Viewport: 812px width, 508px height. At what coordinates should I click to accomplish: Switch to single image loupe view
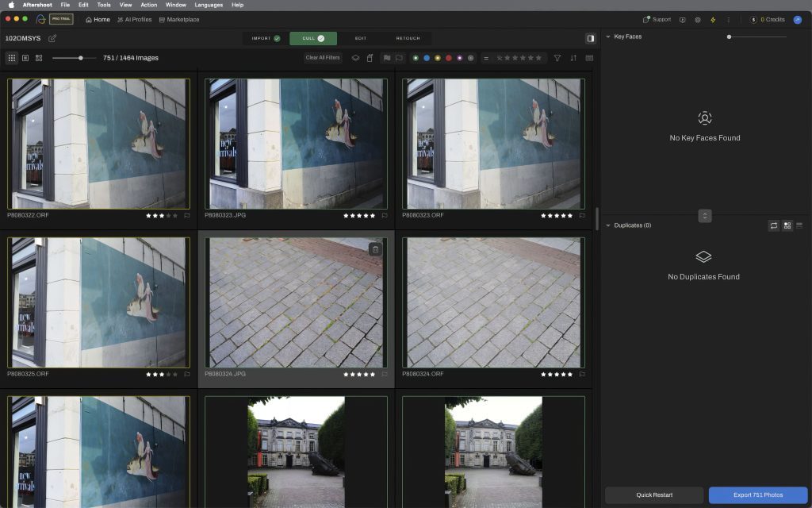(x=25, y=58)
